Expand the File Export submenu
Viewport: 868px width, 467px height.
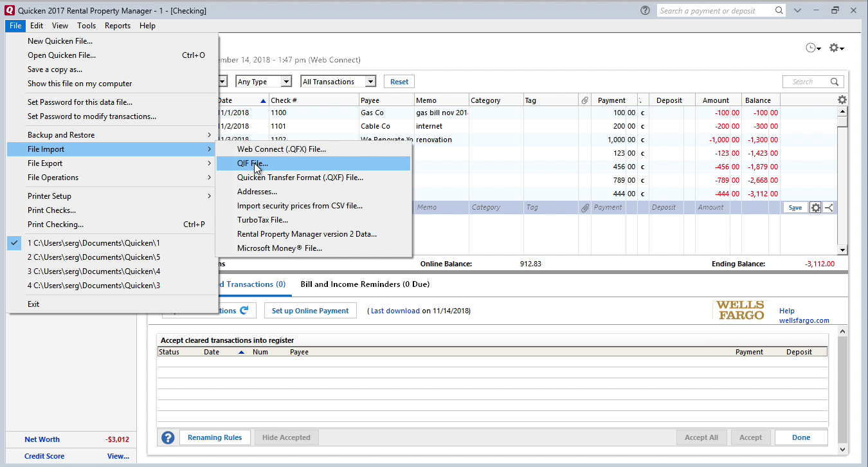click(x=113, y=163)
